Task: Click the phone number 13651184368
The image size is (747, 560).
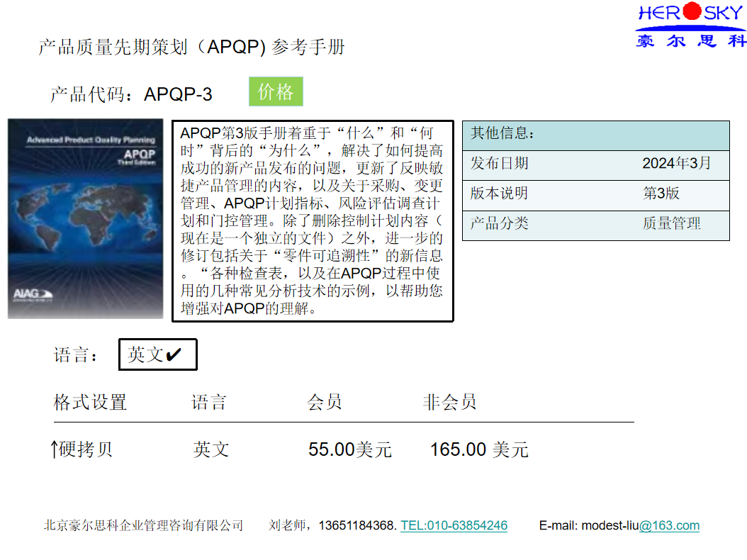Action: point(357,525)
